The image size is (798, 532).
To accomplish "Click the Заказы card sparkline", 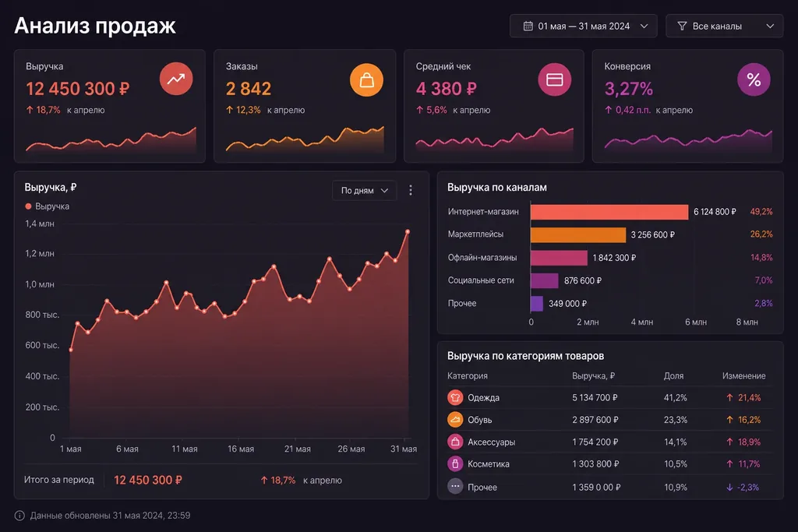I will 305,139.
